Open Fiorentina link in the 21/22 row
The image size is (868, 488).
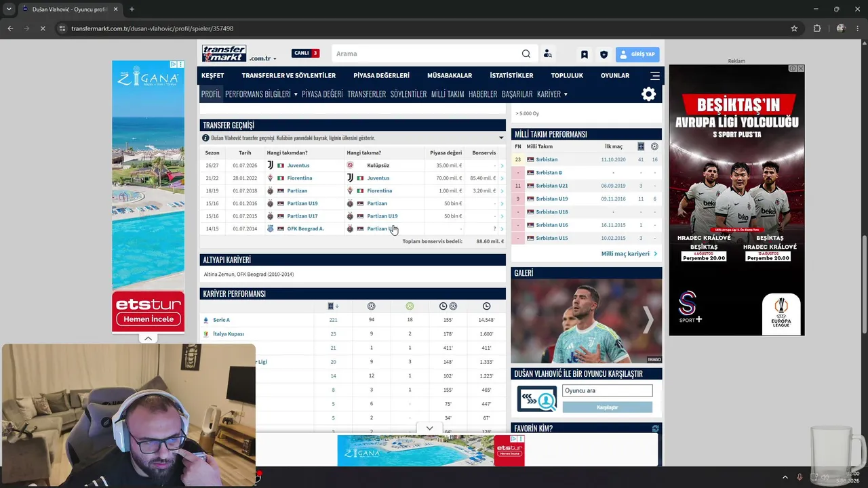[299, 178]
